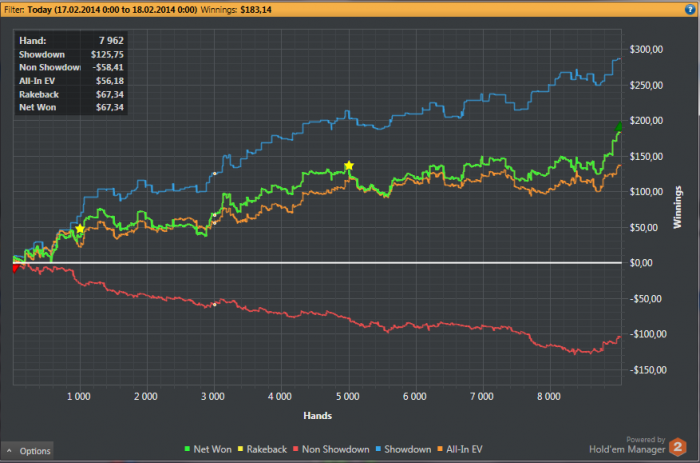Expand the Options panel
700x463 pixels.
click(27, 451)
